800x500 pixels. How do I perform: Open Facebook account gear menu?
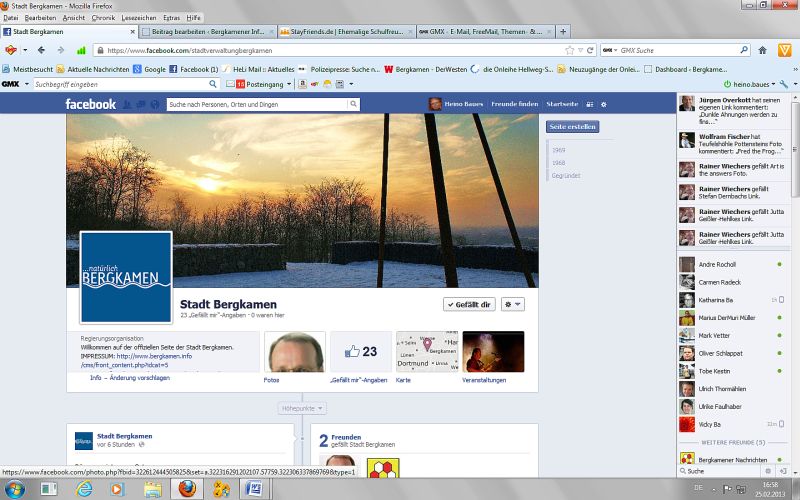pyautogui.click(x=604, y=104)
